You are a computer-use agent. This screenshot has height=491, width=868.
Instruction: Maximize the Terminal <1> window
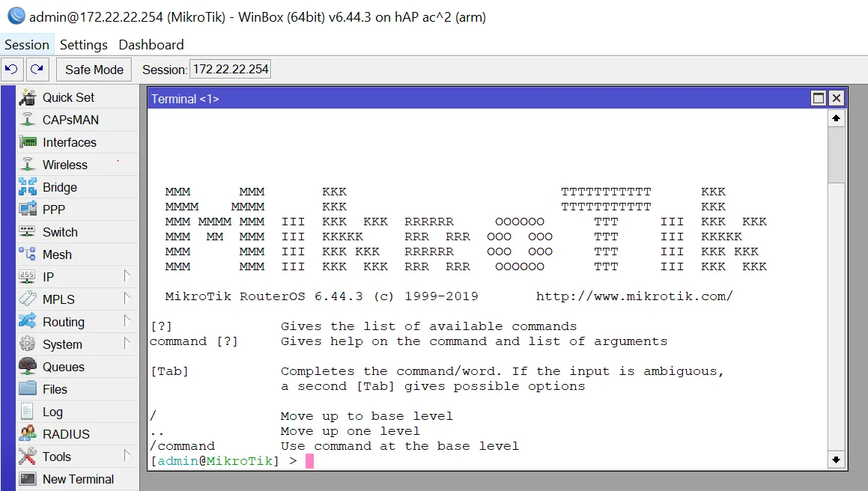tap(818, 99)
